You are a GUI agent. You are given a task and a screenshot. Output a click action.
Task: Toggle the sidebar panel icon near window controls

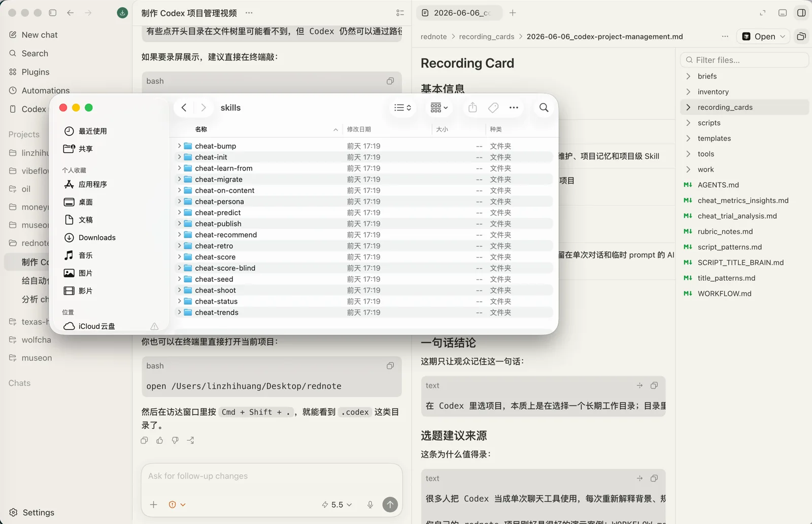pyautogui.click(x=53, y=13)
